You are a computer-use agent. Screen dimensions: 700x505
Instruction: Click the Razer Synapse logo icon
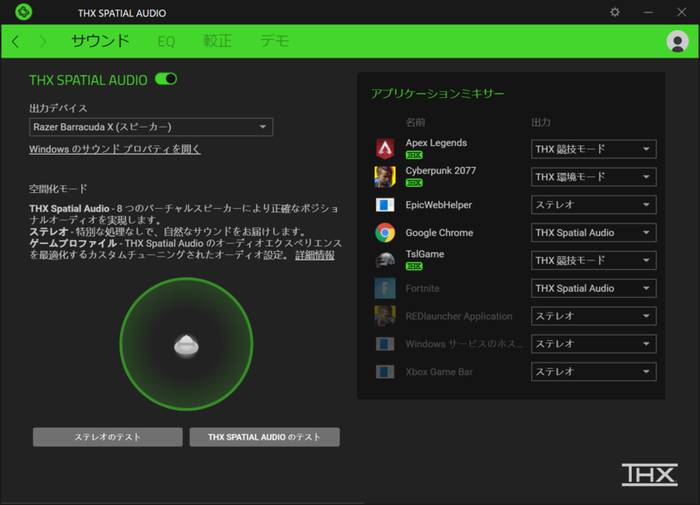[x=23, y=12]
